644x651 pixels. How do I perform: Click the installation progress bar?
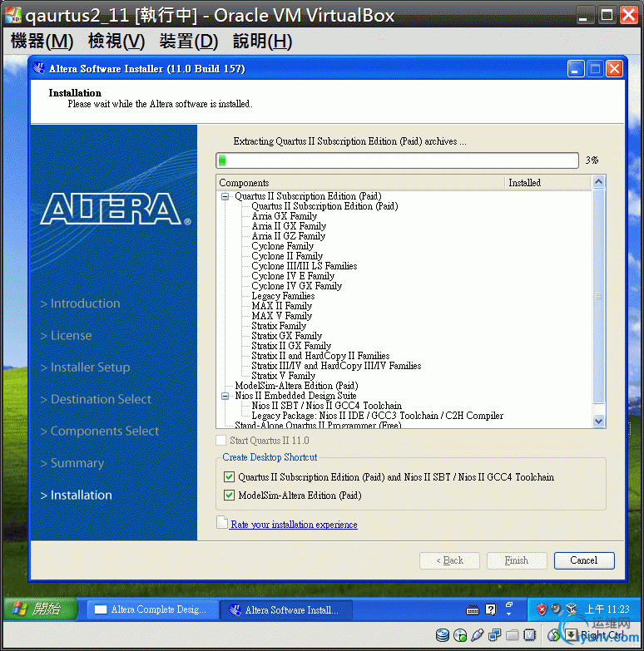[x=397, y=160]
